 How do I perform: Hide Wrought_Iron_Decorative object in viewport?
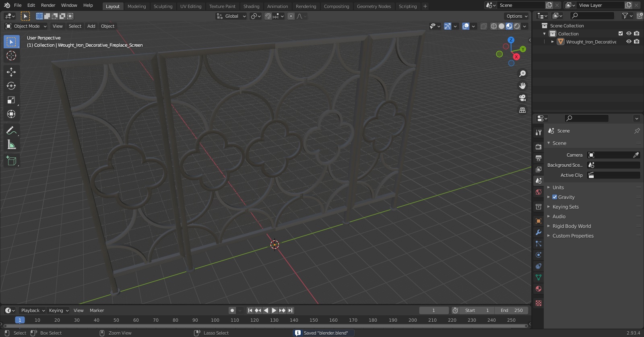pos(629,41)
